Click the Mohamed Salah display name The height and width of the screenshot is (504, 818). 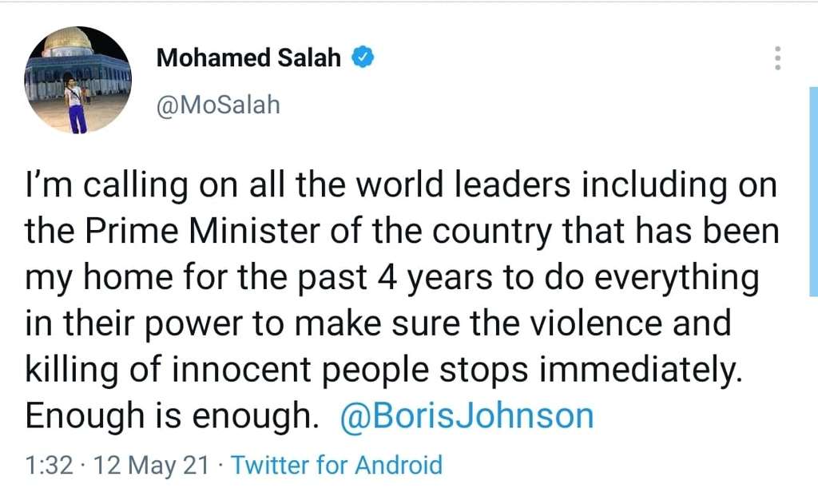pyautogui.click(x=248, y=58)
